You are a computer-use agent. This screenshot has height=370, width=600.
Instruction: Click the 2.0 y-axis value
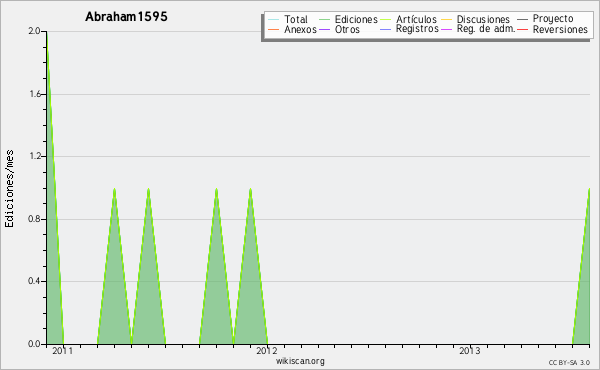34,31
